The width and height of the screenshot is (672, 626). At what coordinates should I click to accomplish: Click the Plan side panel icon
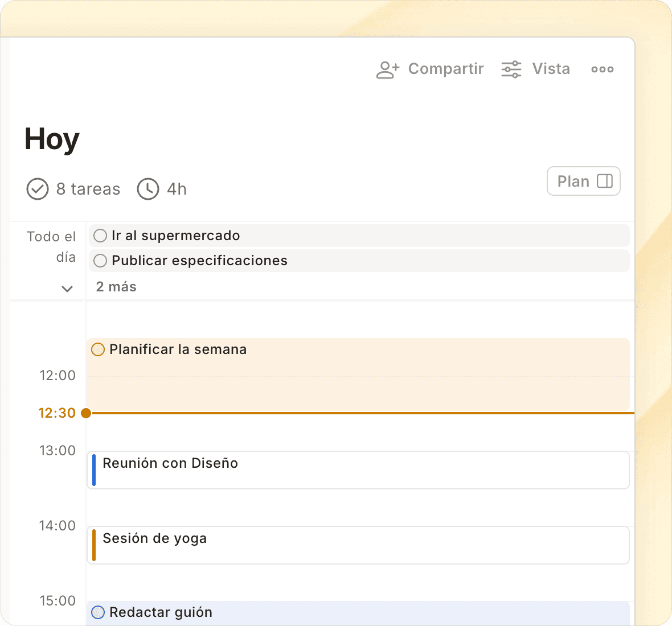[x=604, y=182]
